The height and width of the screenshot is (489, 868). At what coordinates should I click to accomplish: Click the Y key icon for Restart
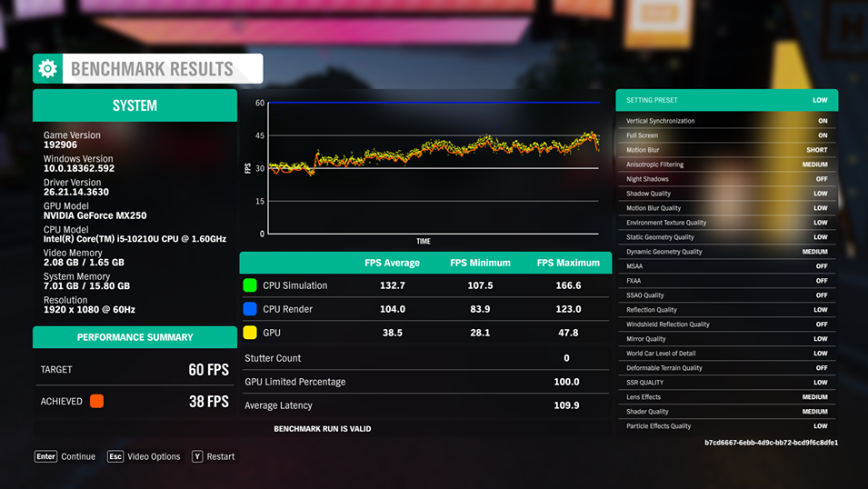click(197, 456)
